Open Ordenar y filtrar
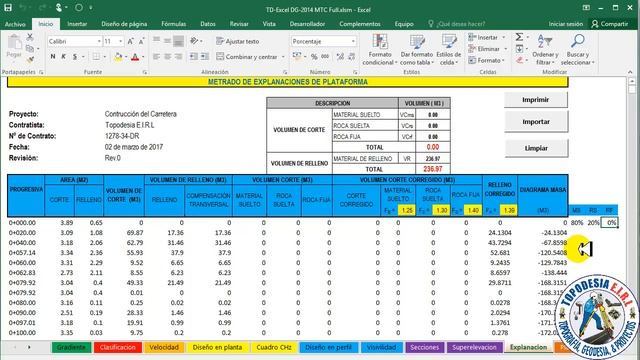Screen dimensions: 640x360 tap(545, 50)
